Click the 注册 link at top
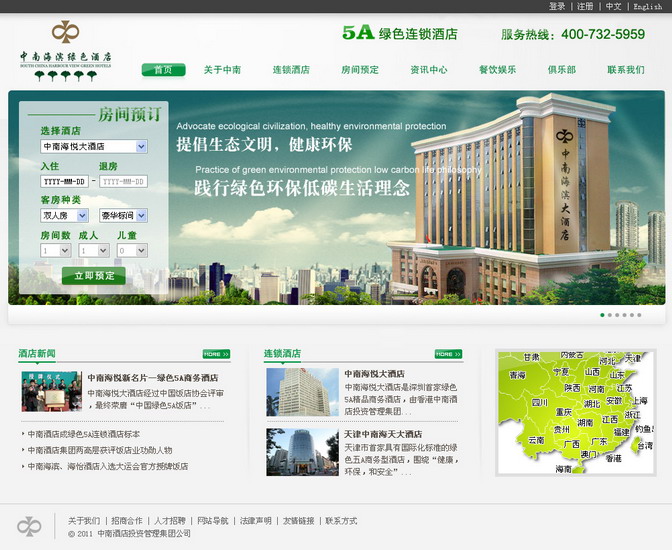The width and height of the screenshot is (672, 550). click(x=585, y=6)
